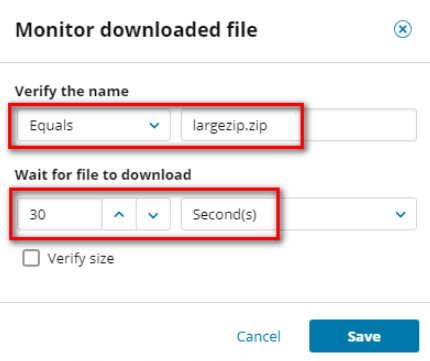This screenshot has width=430, height=361.
Task: Enable the Verify size checkbox
Action: [x=31, y=258]
